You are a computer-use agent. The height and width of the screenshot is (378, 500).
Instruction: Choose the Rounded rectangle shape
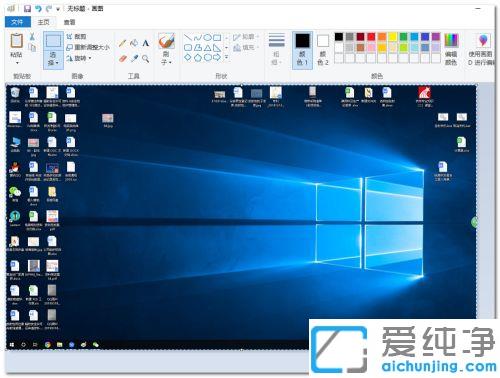point(188,48)
